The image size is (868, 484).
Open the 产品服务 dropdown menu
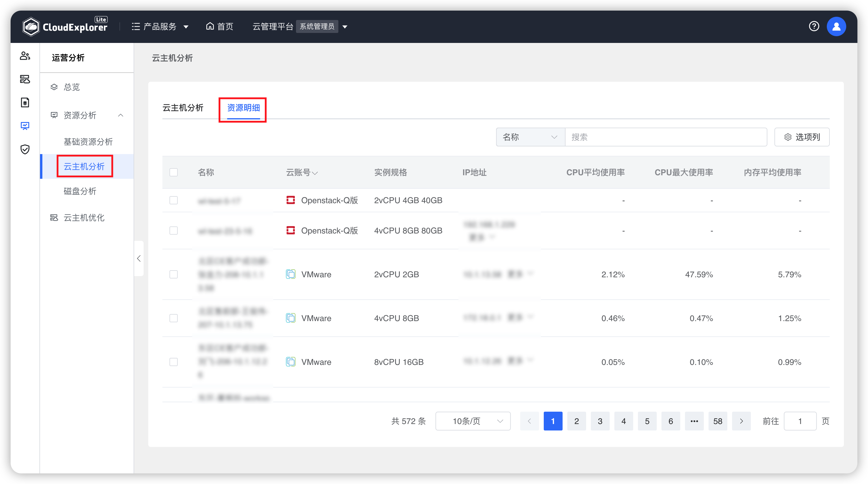160,26
